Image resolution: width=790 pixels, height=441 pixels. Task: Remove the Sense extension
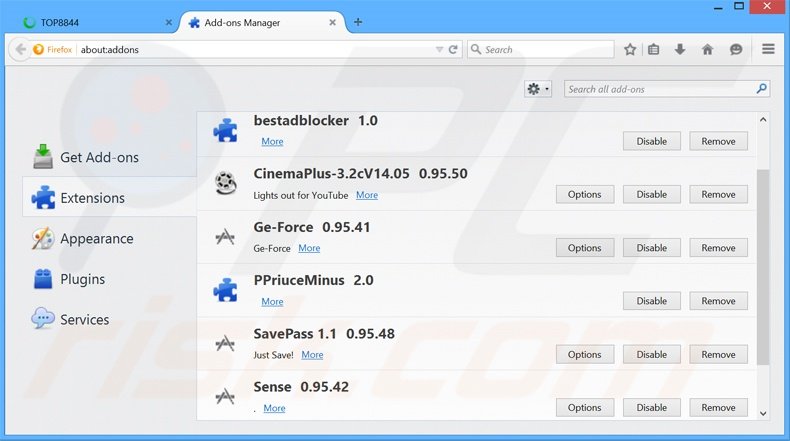(718, 407)
